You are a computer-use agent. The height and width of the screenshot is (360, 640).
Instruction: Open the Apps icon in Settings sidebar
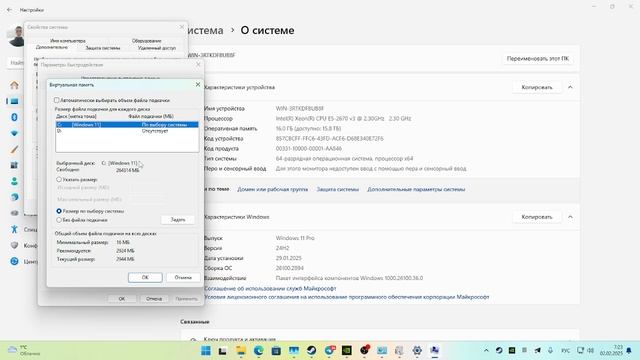tap(14, 165)
